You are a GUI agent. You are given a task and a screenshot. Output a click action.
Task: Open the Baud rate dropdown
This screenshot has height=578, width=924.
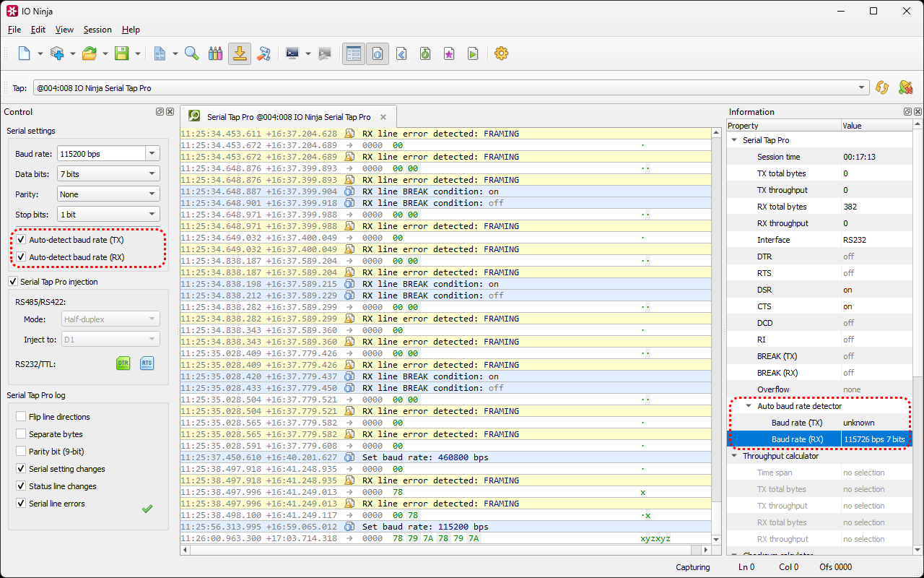152,153
